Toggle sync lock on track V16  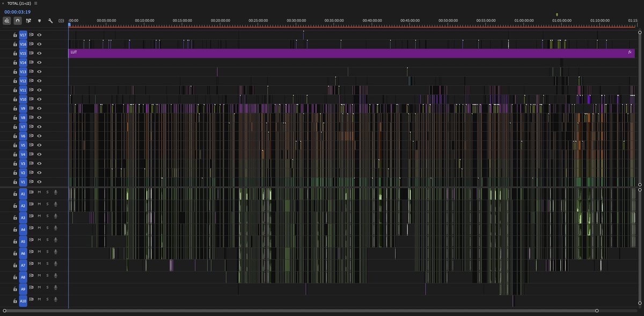[31, 44]
